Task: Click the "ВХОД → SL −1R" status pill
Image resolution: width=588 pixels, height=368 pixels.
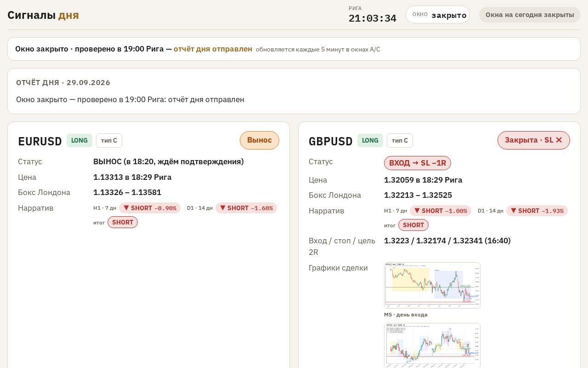Action: pos(418,163)
